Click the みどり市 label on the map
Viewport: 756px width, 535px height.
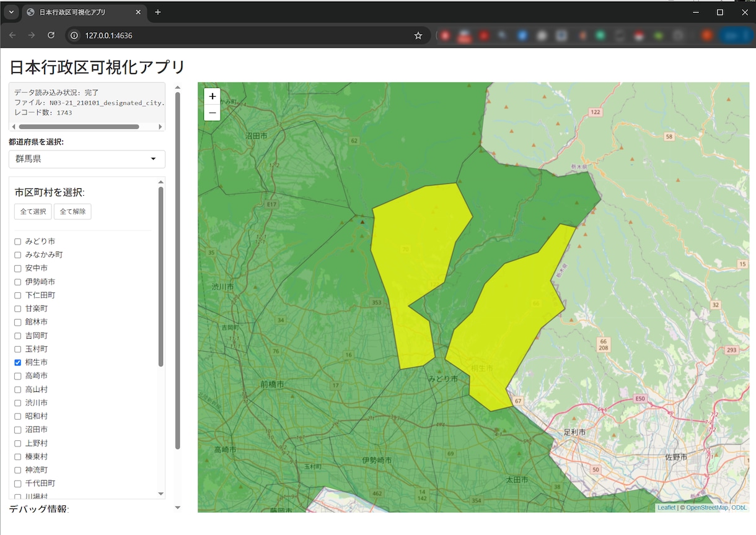pos(443,378)
